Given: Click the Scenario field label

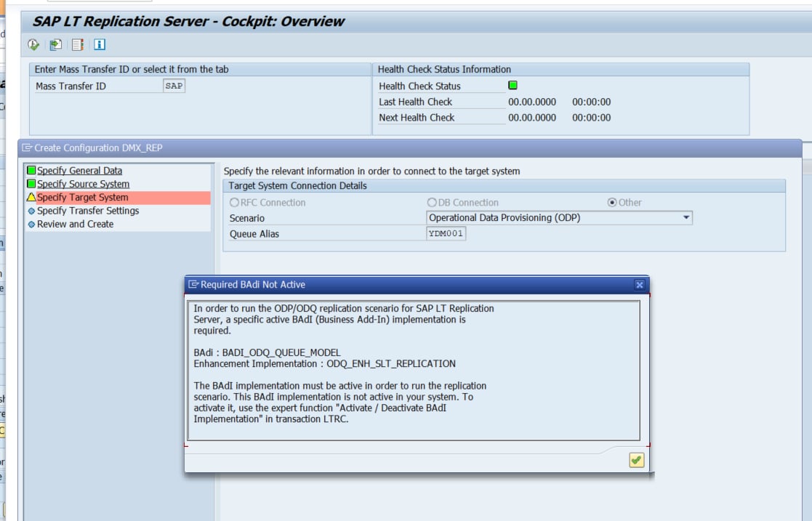Looking at the screenshot, I should click(x=247, y=218).
